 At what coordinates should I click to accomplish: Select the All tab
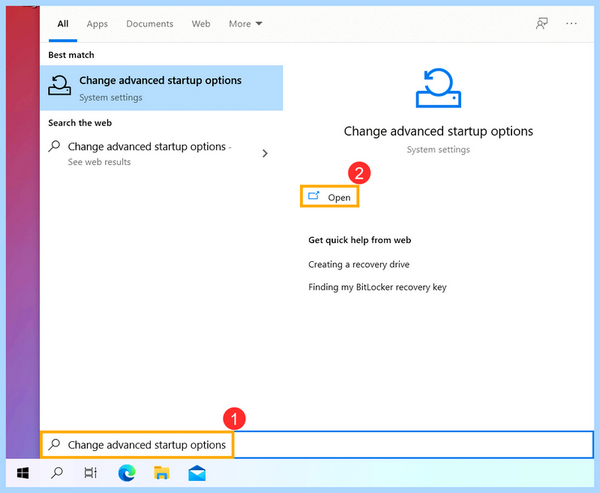click(x=63, y=24)
